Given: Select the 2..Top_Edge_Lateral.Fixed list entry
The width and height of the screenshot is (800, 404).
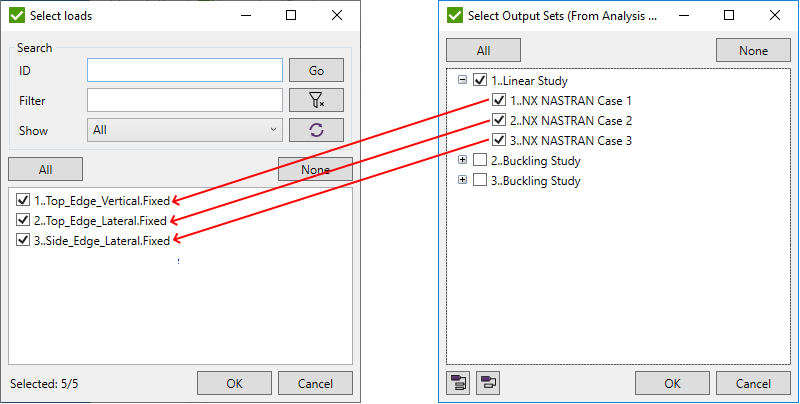Looking at the screenshot, I should [101, 220].
